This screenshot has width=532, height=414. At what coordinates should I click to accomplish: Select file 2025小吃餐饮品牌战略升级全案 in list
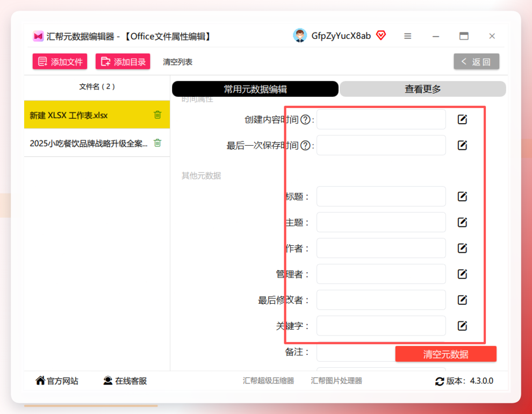[x=97, y=143]
